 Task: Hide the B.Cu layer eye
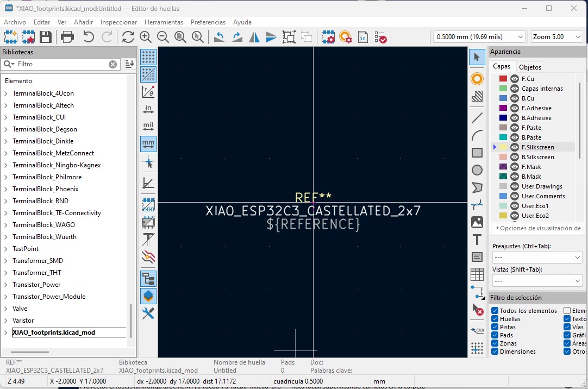tap(515, 98)
